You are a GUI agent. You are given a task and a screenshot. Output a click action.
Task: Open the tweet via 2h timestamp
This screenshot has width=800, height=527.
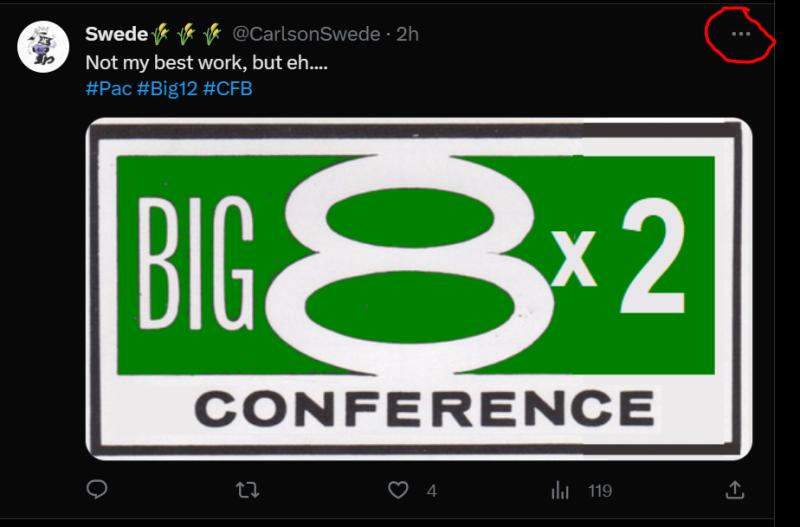(407, 34)
